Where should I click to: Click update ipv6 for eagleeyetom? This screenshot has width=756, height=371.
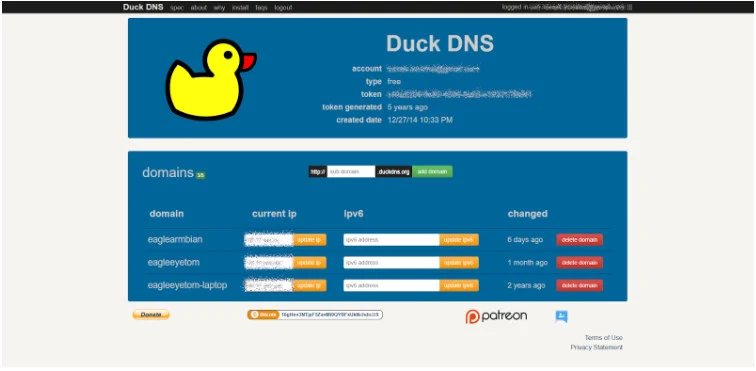459,262
